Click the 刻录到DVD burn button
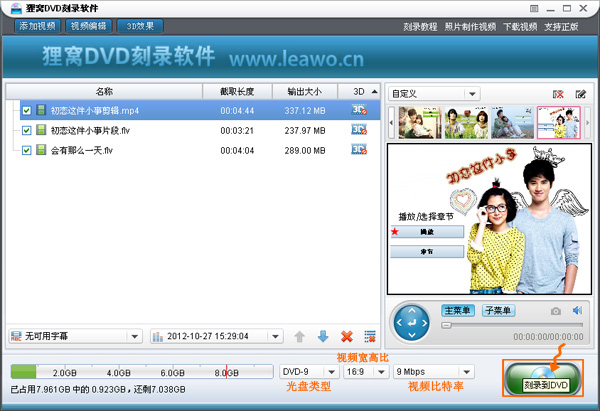Image resolution: width=600 pixels, height=411 pixels. pos(543,378)
